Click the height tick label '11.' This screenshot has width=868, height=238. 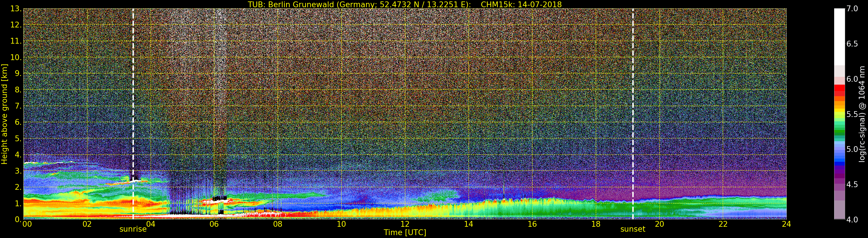pyautogui.click(x=16, y=41)
